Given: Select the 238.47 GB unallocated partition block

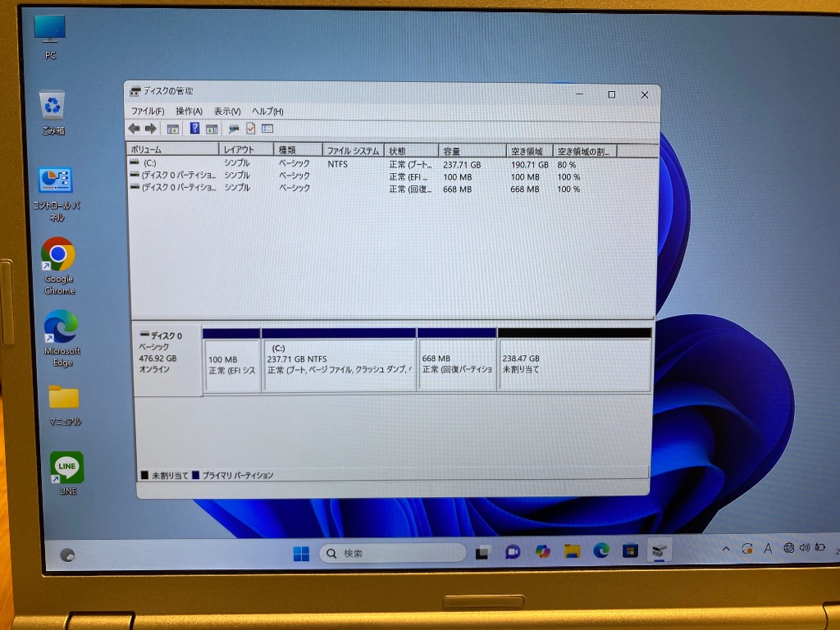Looking at the screenshot, I should coord(574,364).
